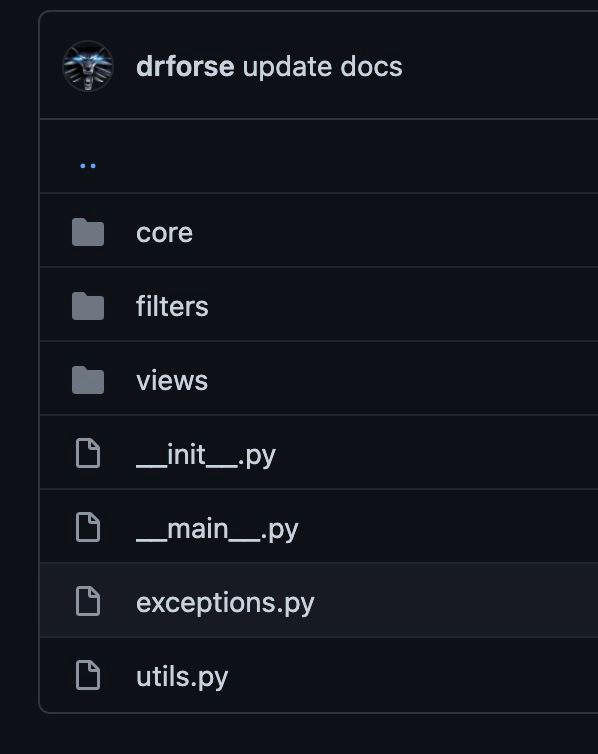
Task: Open the __init__.py file
Action: [206, 455]
